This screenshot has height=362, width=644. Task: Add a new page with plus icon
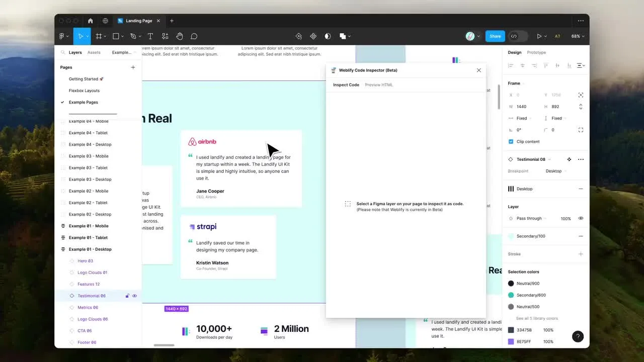click(133, 67)
